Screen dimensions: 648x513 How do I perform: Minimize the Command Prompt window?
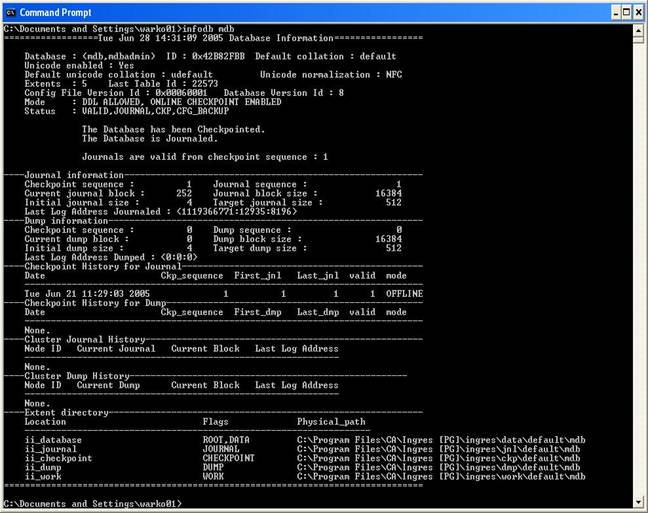pyautogui.click(x=616, y=12)
